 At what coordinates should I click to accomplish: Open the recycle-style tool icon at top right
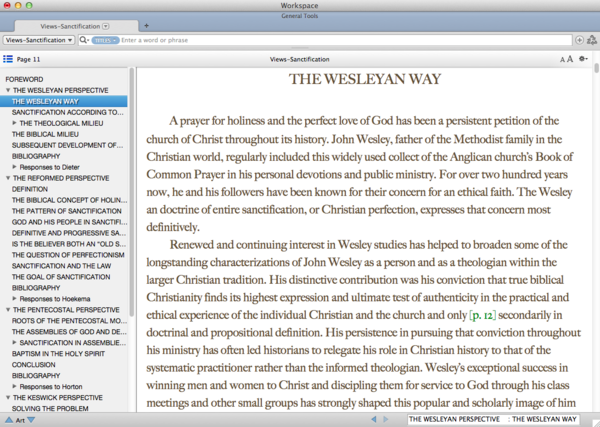pos(592,40)
